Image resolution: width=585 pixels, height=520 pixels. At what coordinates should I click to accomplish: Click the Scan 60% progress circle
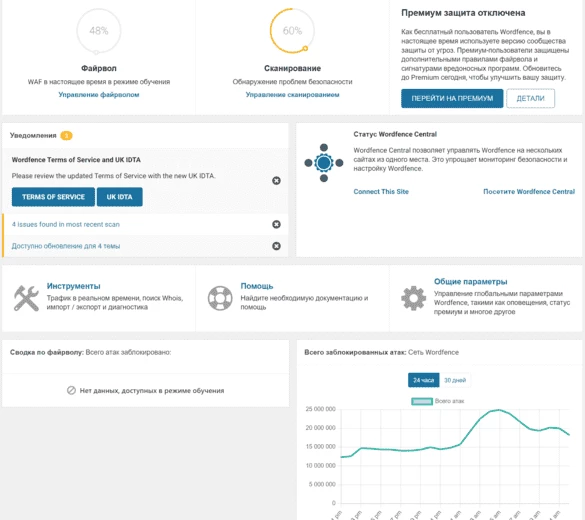pyautogui.click(x=292, y=31)
